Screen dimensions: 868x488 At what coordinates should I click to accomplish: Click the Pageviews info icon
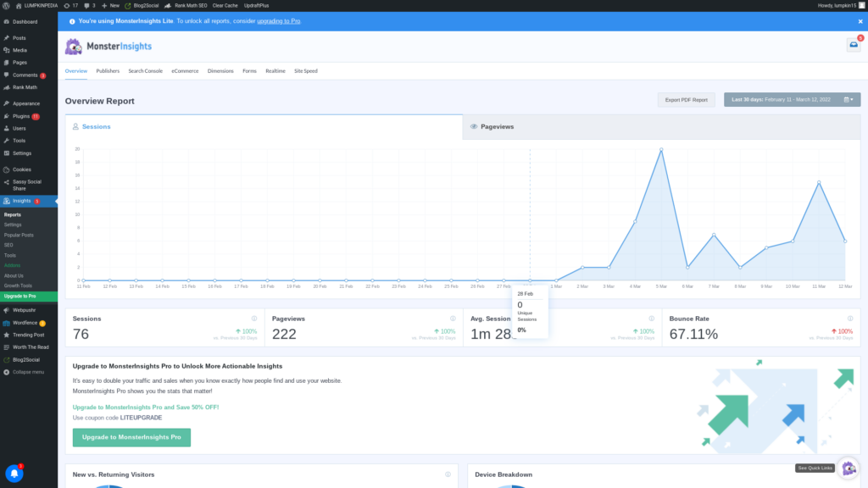click(x=453, y=319)
